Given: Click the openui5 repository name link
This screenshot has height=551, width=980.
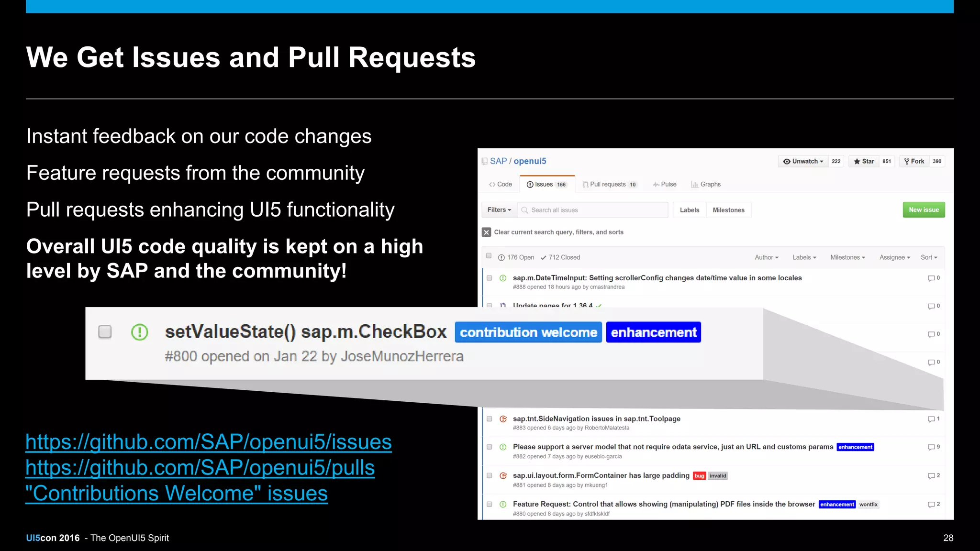Looking at the screenshot, I should [530, 162].
